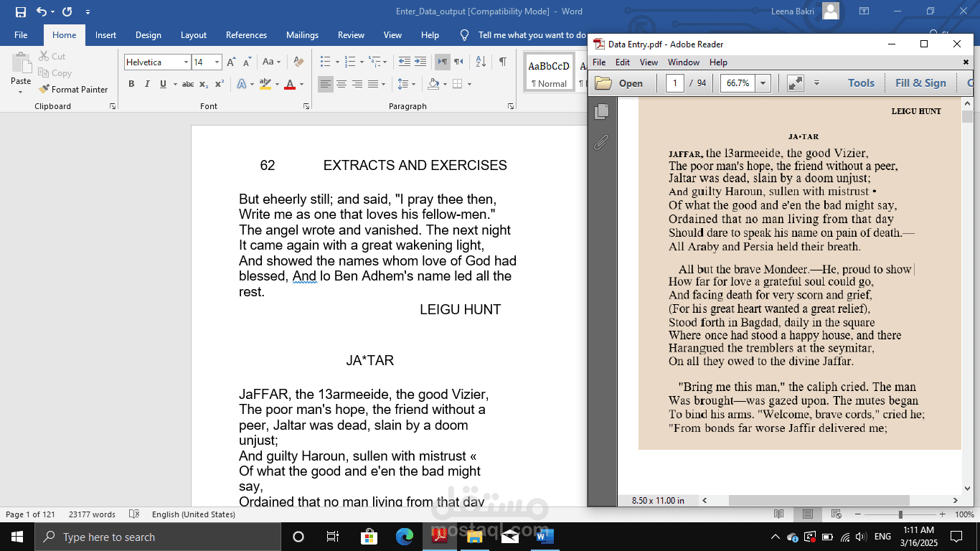980x551 pixels.
Task: Undo the last action in Word
Action: pos(42,11)
